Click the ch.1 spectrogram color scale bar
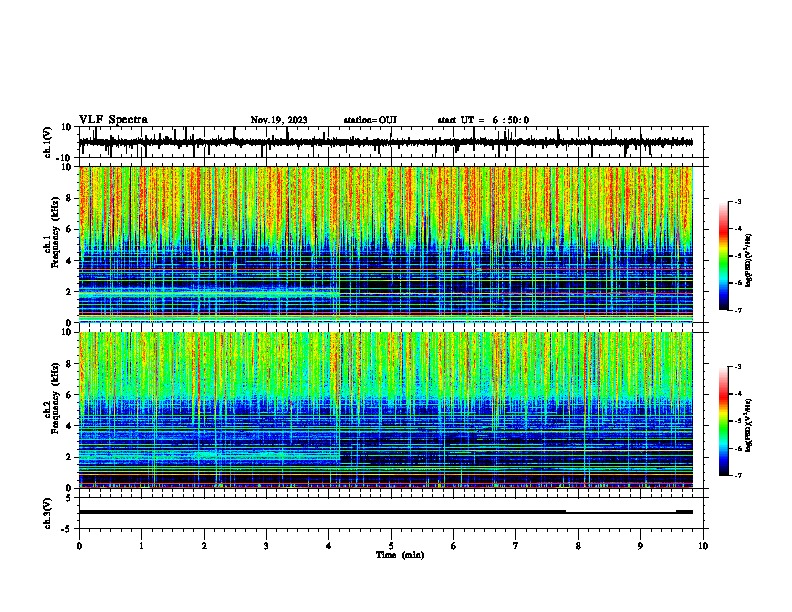Viewport: 792px width, 612px height. click(x=723, y=256)
